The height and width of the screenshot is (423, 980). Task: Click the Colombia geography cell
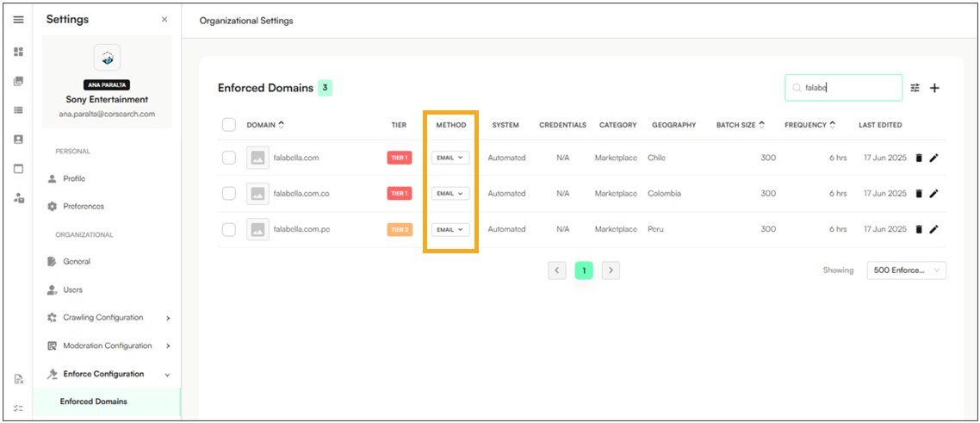(x=664, y=194)
